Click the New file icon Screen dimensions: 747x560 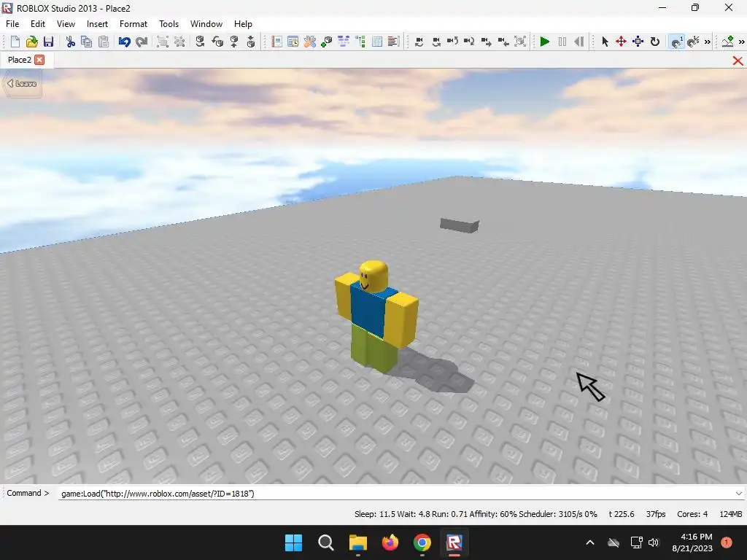click(x=15, y=42)
